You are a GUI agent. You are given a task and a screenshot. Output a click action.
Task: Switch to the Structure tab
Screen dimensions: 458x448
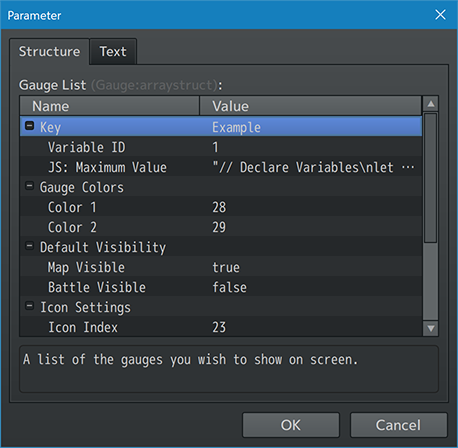(x=49, y=52)
